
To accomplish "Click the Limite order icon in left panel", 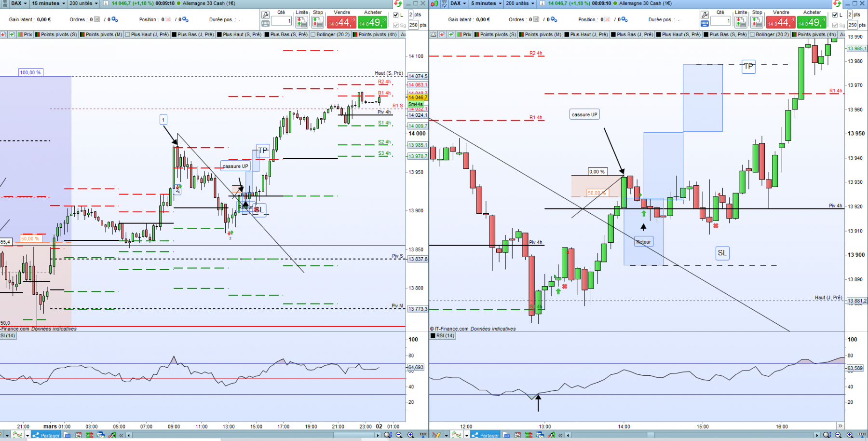I will [302, 22].
